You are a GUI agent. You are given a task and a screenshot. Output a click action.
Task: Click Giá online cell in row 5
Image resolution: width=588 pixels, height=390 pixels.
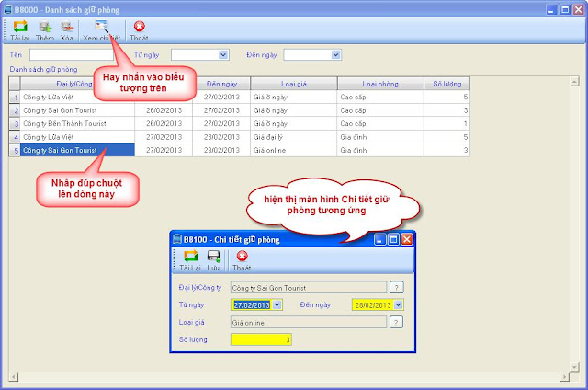click(294, 150)
